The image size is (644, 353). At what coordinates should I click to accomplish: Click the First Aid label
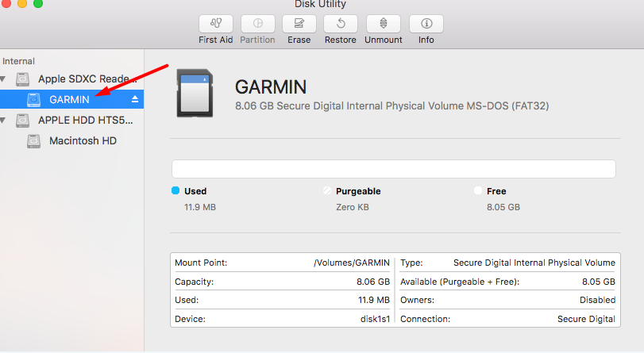216,40
